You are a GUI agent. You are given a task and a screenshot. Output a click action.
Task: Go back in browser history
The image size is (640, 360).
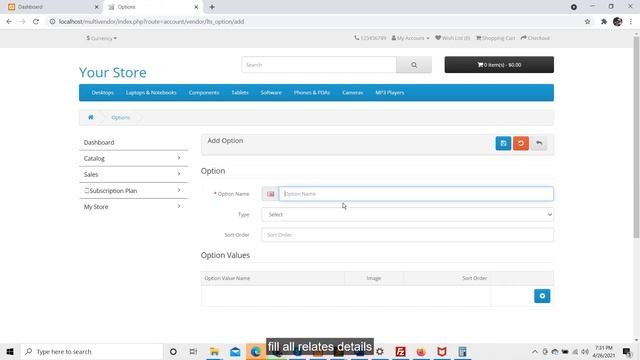point(9,22)
